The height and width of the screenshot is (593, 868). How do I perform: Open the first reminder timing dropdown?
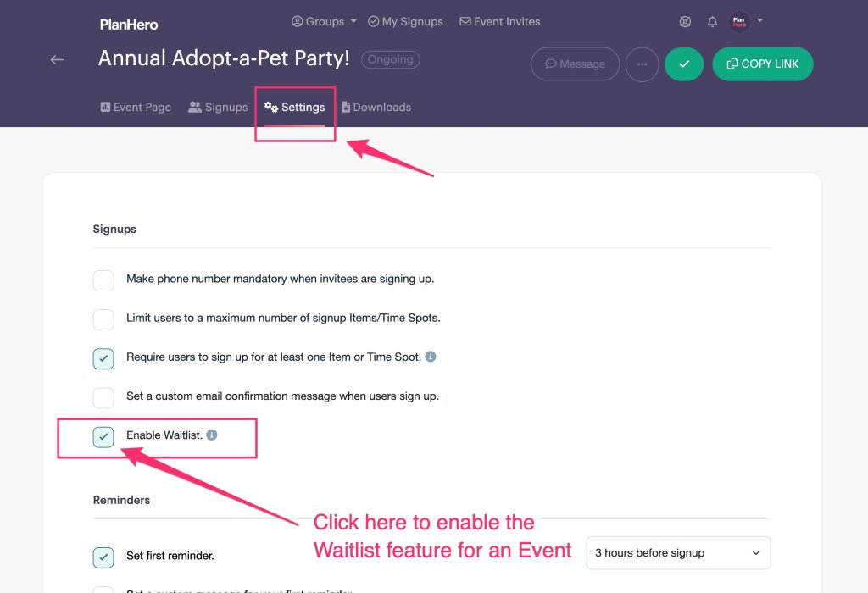677,552
